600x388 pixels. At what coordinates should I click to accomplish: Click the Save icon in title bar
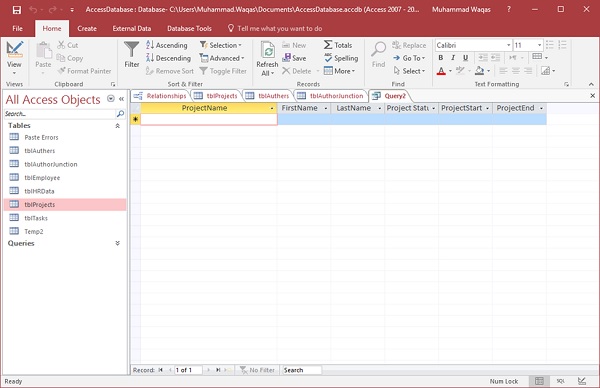[x=16, y=10]
